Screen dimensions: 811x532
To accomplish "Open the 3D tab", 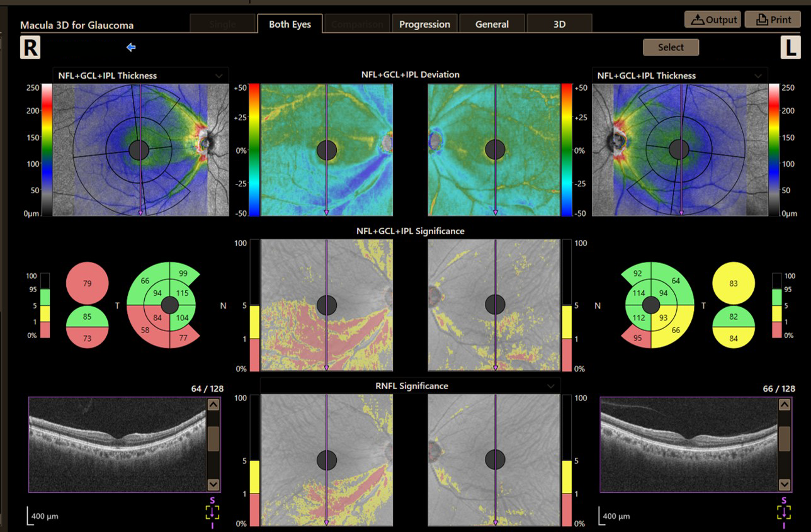I will [x=559, y=24].
